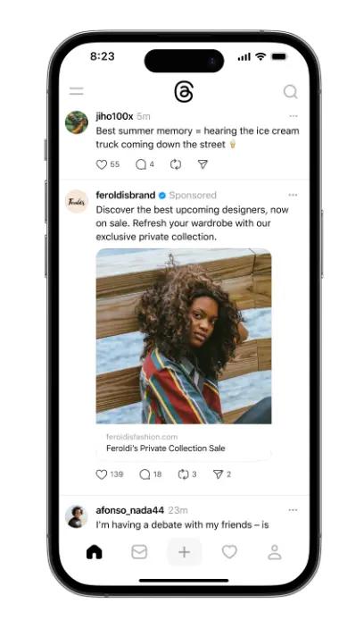The width and height of the screenshot is (364, 620).
Task: Repost the feroldisbrand sponsored post
Action: 183,474
